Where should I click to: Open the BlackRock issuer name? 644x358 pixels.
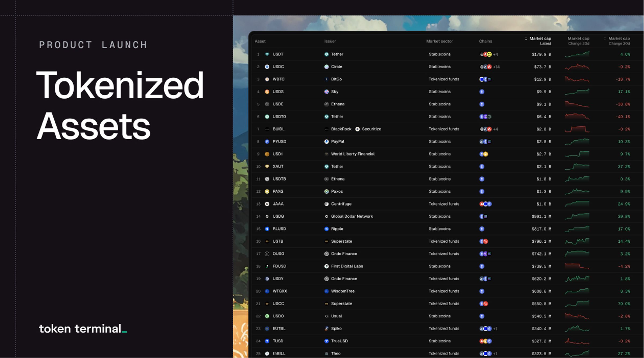pos(341,129)
